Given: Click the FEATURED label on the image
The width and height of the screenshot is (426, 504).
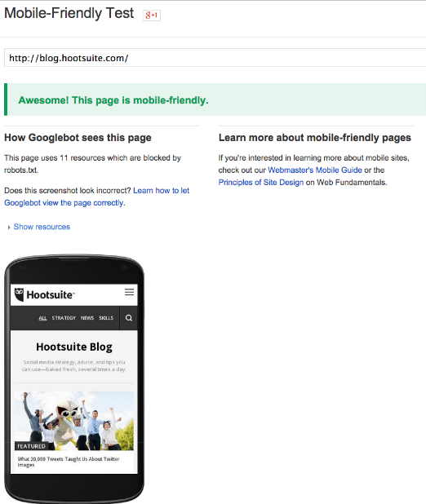Looking at the screenshot, I should 31,446.
